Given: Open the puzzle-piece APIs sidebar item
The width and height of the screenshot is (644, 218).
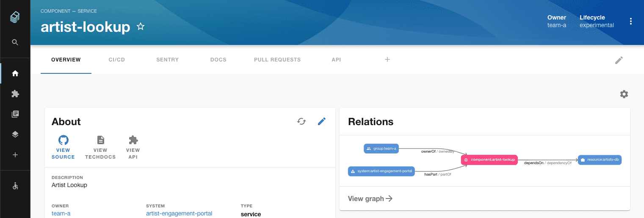Looking at the screenshot, I should 15,94.
